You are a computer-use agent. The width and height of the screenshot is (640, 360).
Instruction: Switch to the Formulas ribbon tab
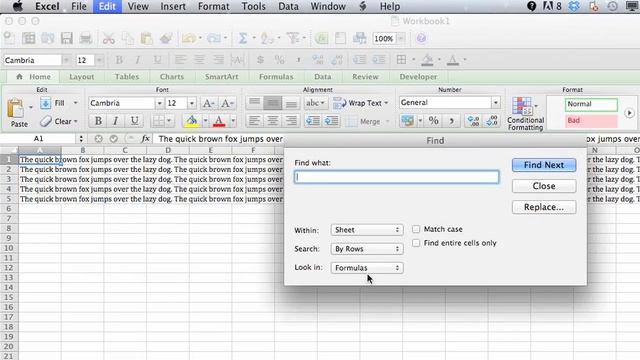click(276, 77)
